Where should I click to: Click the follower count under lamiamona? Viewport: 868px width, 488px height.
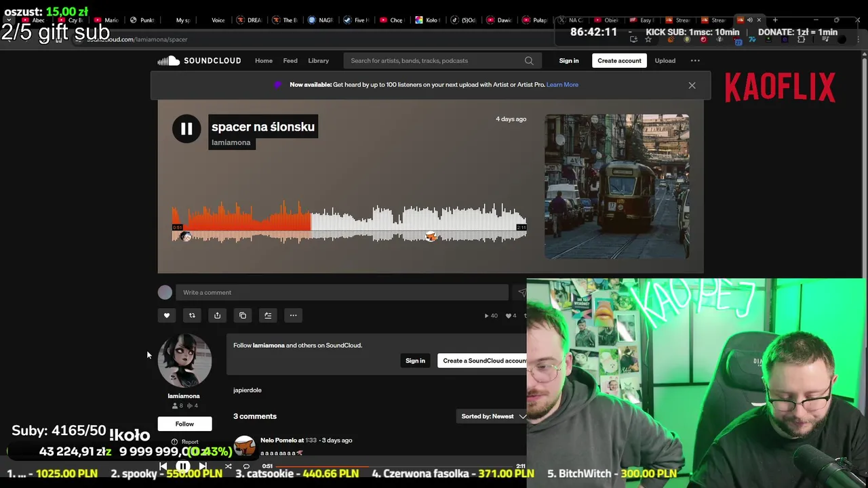click(178, 406)
